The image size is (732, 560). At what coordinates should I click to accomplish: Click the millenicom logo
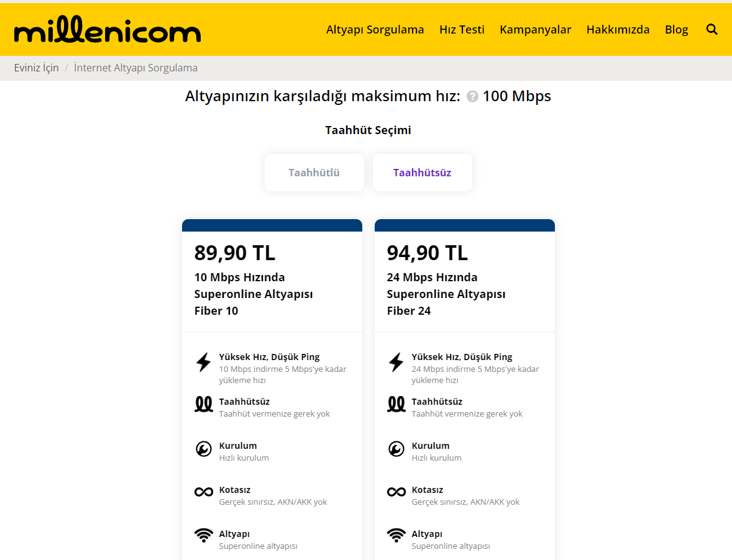(x=108, y=30)
